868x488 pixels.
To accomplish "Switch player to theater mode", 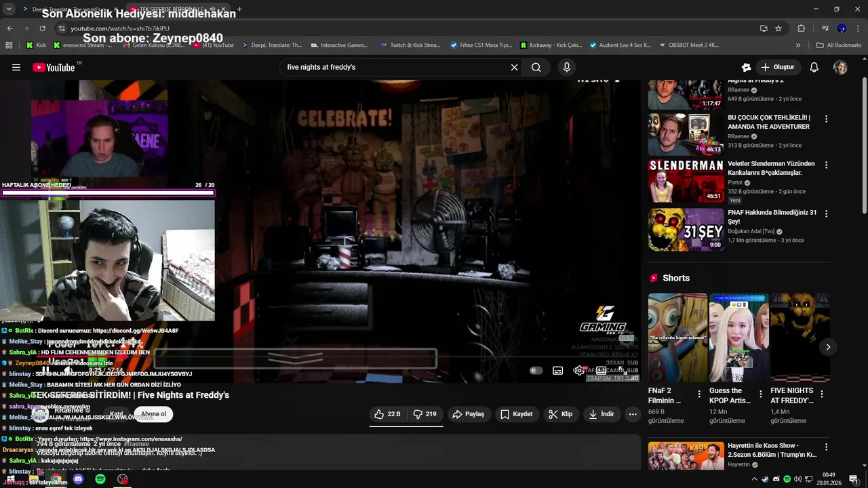I will coord(601,371).
